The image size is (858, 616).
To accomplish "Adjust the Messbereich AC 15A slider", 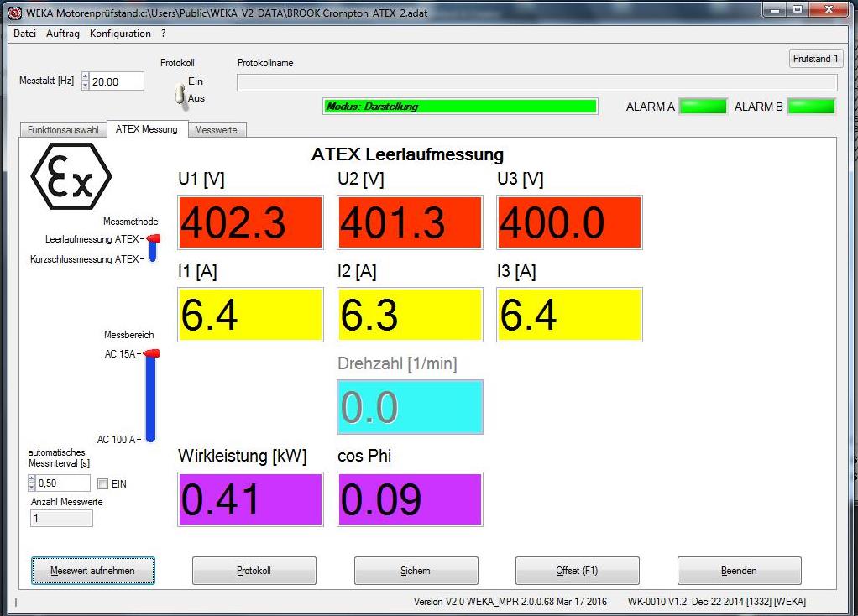I will point(151,354).
